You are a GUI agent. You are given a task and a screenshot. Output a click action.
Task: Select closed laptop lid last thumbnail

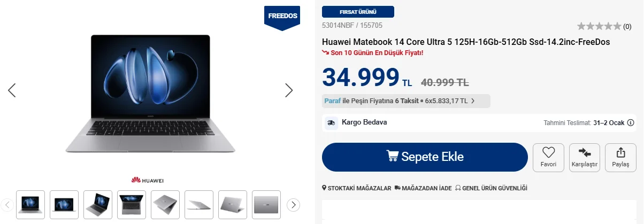266,205
